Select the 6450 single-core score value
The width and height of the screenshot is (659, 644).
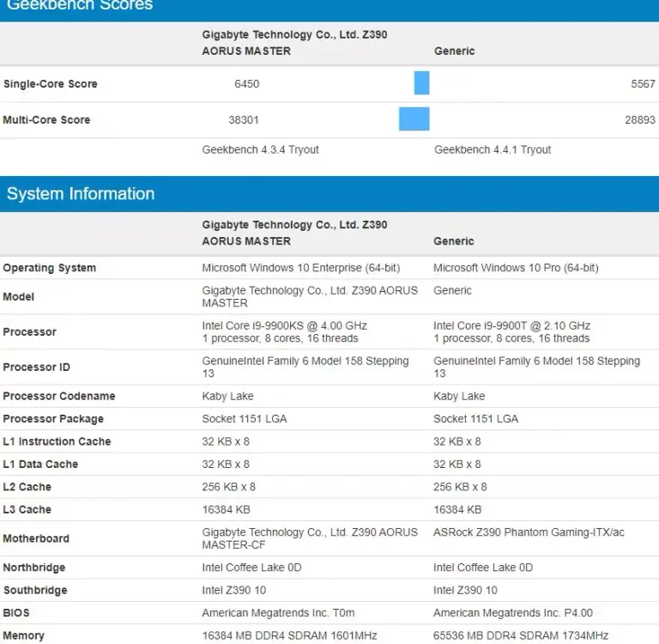(247, 83)
